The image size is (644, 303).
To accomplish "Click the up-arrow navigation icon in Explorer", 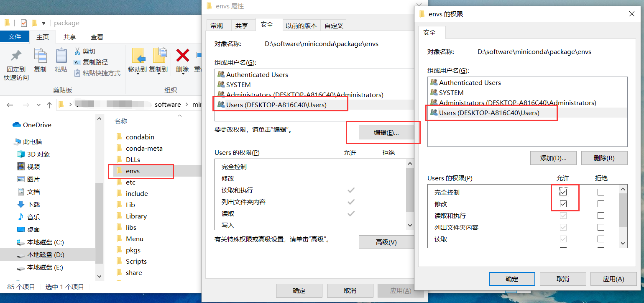I will point(49,105).
